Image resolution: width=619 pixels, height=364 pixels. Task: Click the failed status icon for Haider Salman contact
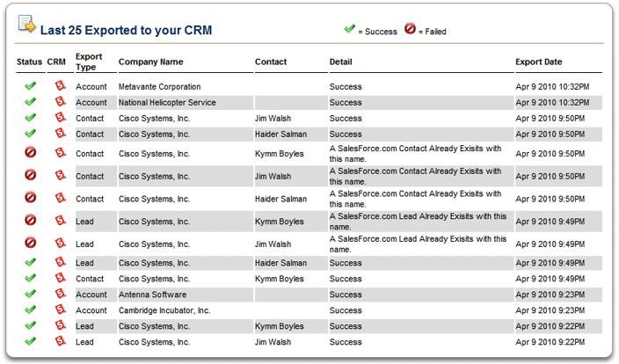click(x=31, y=197)
